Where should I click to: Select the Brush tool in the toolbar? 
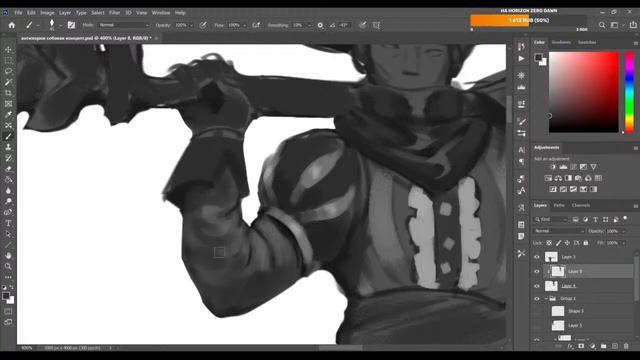point(8,136)
